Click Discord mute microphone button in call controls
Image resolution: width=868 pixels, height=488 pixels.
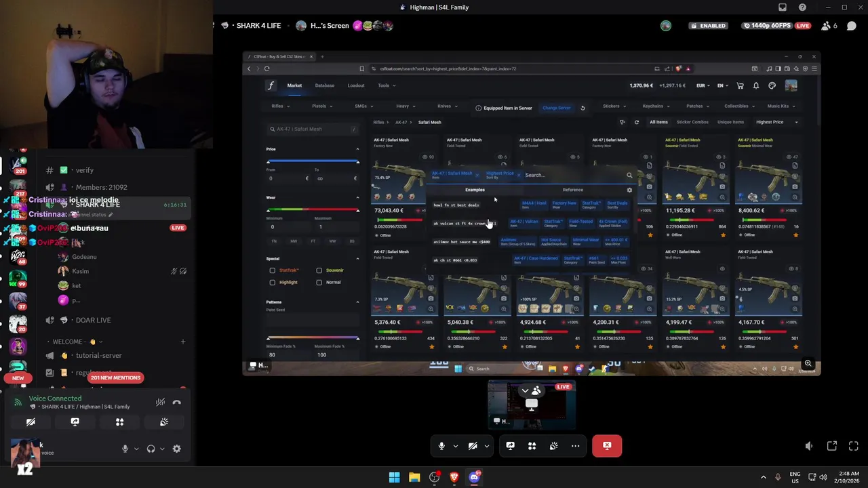coord(441,446)
